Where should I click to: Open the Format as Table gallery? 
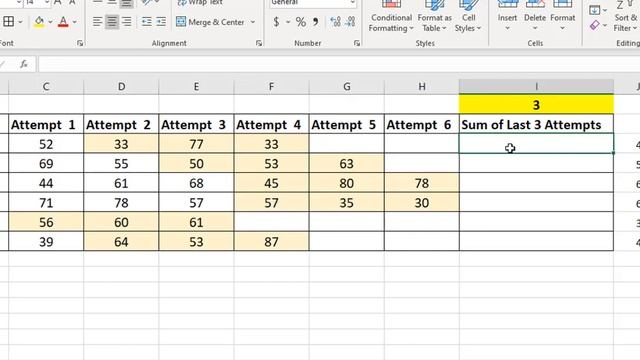pos(434,16)
